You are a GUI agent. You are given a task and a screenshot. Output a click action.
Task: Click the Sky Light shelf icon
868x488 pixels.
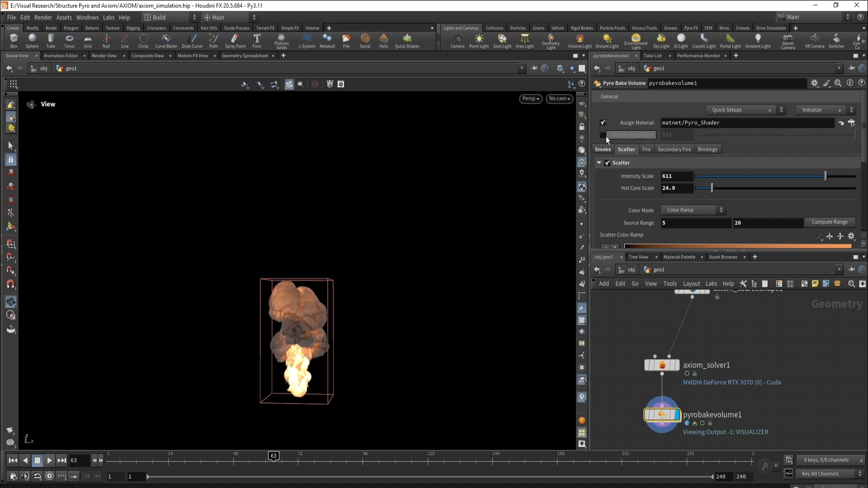(x=661, y=40)
